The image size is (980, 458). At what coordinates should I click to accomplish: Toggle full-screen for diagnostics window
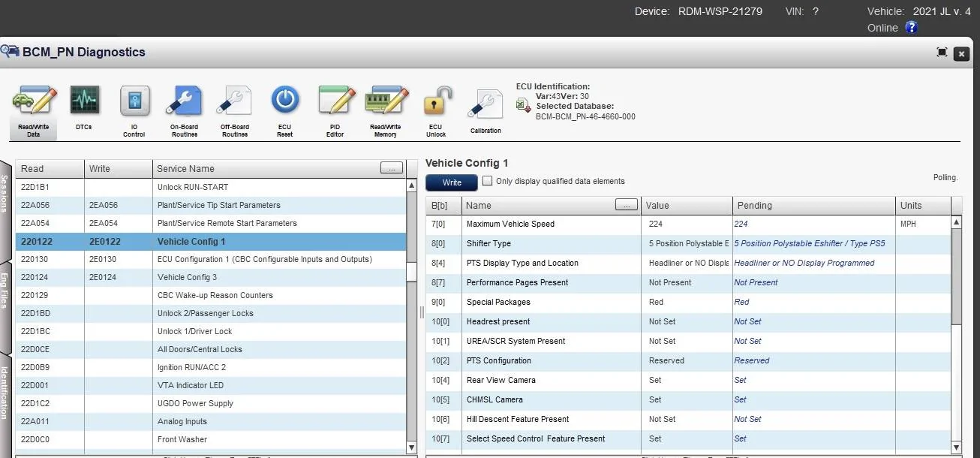point(942,53)
